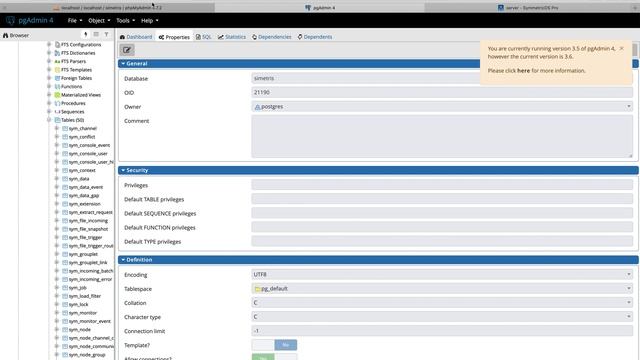Expand the Materialized Views tree node

[49, 95]
